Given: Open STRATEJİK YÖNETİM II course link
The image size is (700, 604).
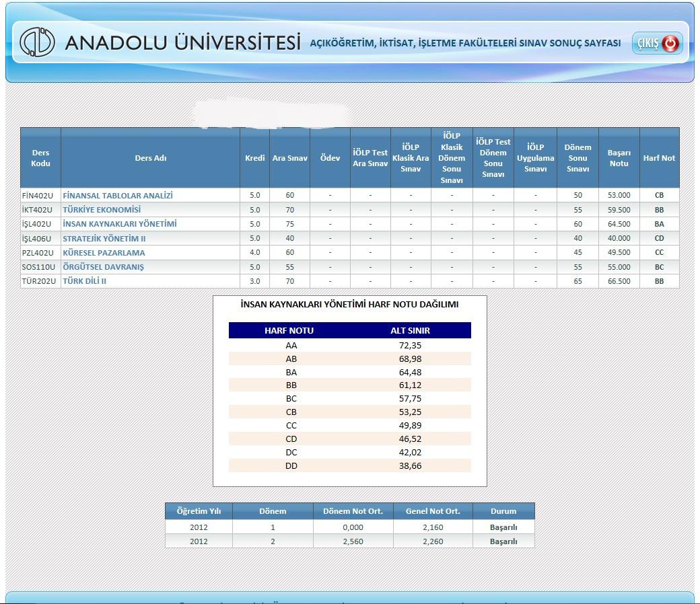Looking at the screenshot, I should 104,238.
